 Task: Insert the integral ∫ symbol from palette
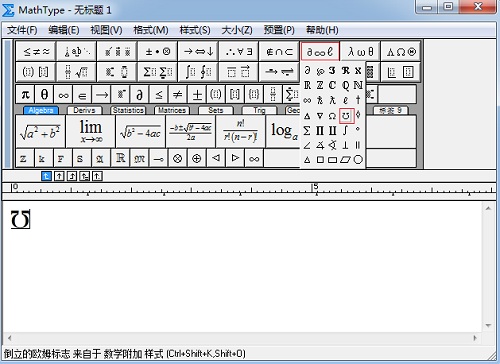345,130
